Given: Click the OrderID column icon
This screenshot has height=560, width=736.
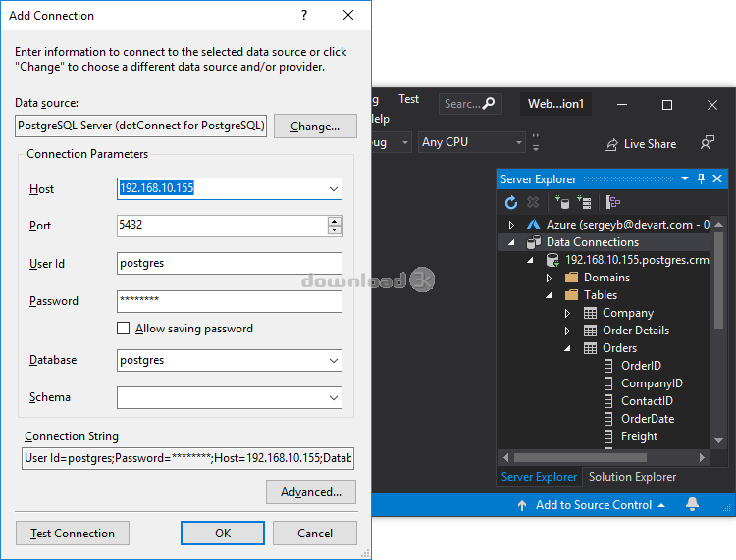Looking at the screenshot, I should [608, 366].
